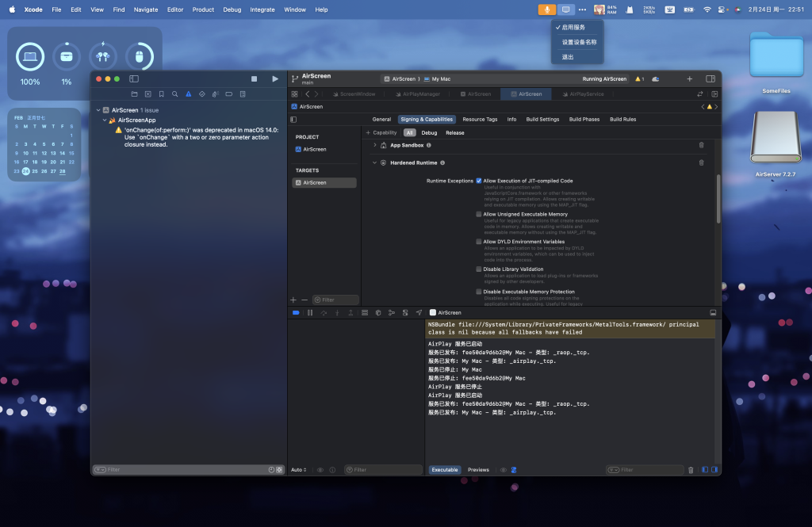The width and height of the screenshot is (812, 527).
Task: Open the Debug Memory Graph tool
Action: [391, 313]
